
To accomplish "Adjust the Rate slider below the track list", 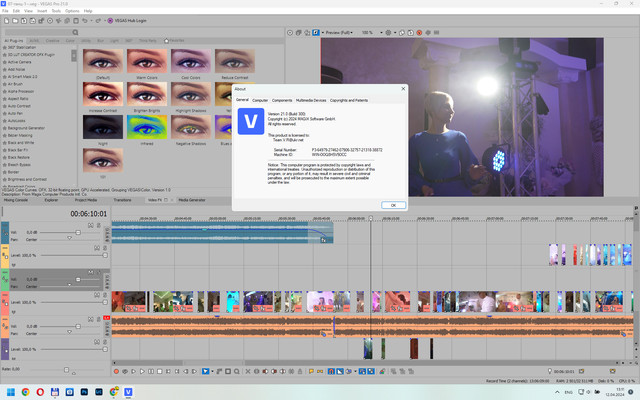I will (67, 370).
